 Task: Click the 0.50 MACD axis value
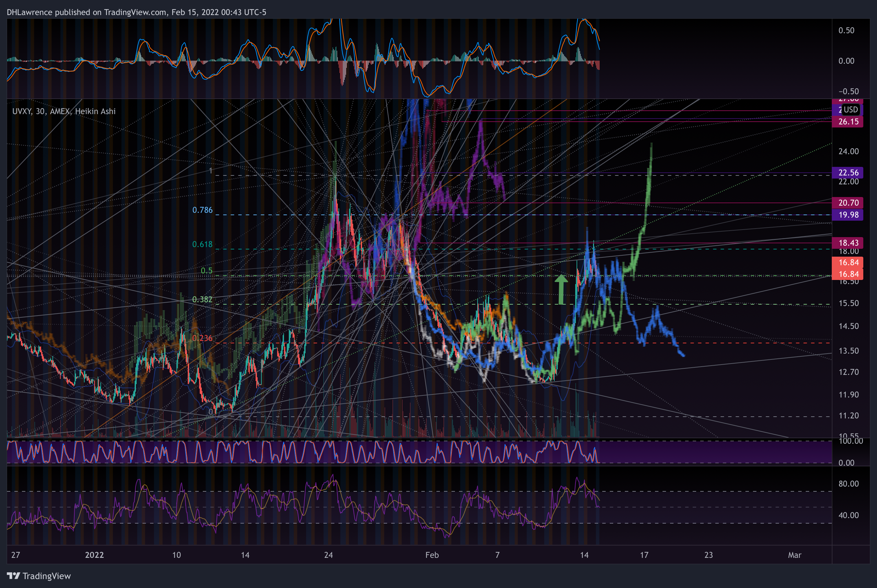(x=847, y=30)
